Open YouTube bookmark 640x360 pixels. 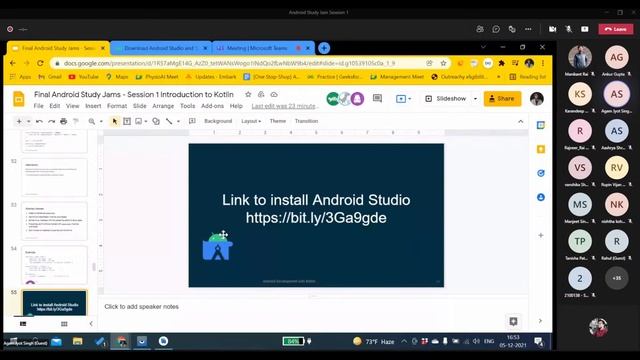(84, 77)
